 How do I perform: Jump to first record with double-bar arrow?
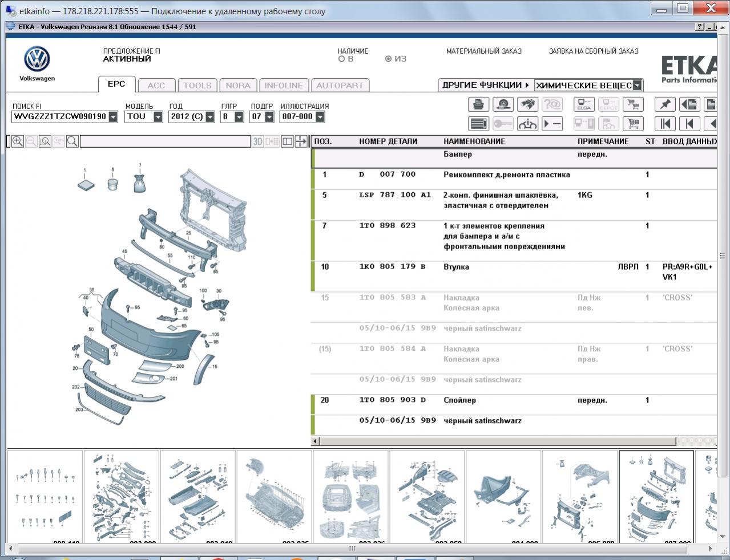(665, 124)
